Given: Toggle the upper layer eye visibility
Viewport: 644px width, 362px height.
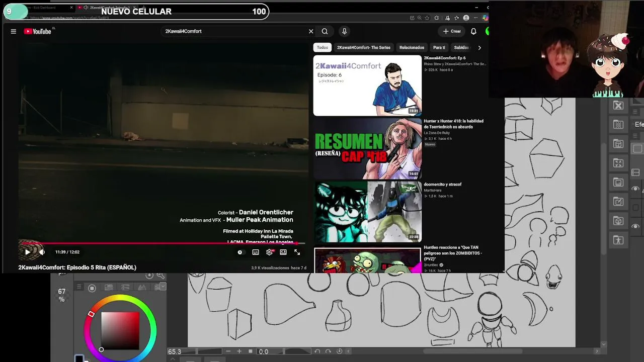Looking at the screenshot, I should 635,189.
